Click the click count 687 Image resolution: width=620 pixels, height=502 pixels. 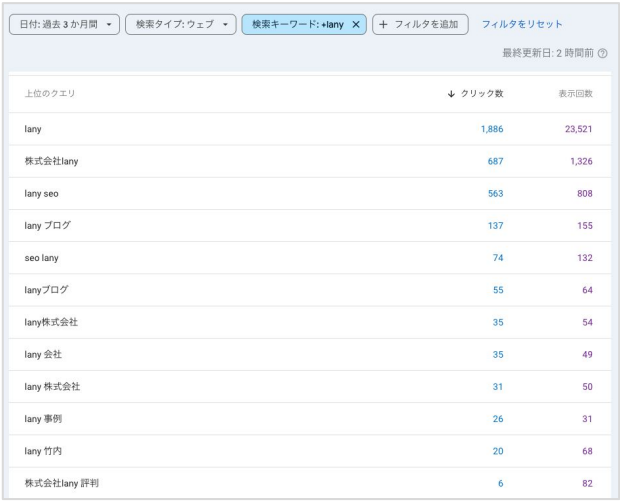495,161
